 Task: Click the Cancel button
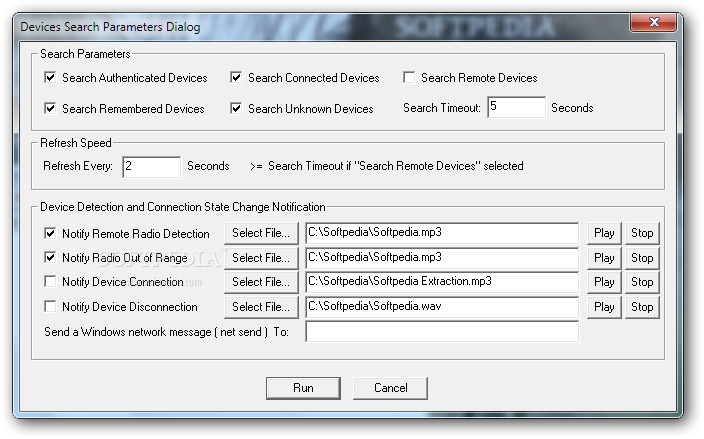pos(390,388)
